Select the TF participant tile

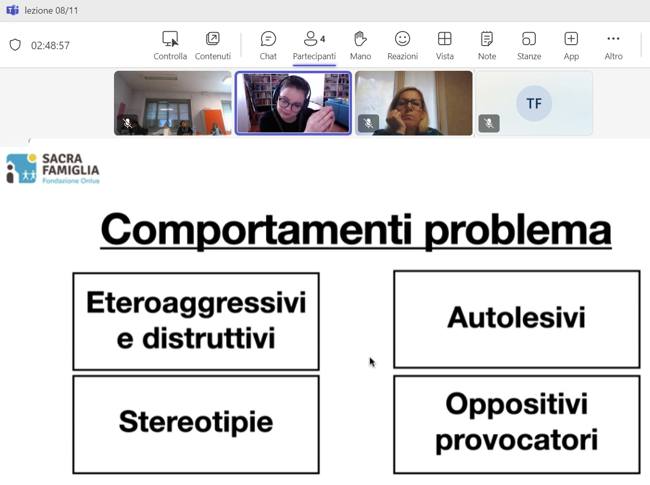point(534,103)
